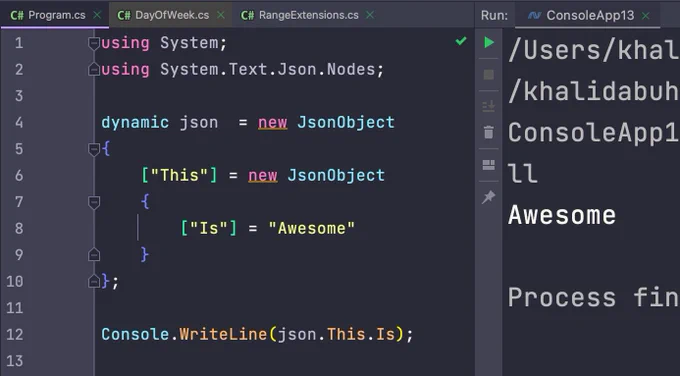Close the RangeExtensions.cs tab
Viewport: 680px width, 376px height.
tap(370, 15)
